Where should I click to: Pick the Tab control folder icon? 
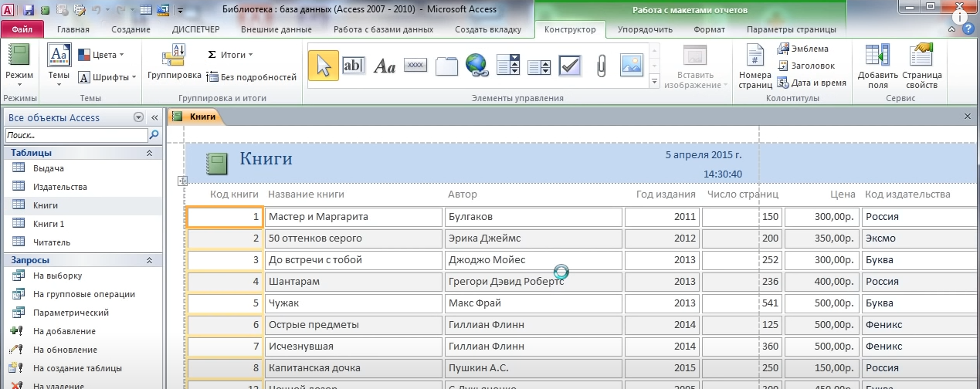pos(447,66)
